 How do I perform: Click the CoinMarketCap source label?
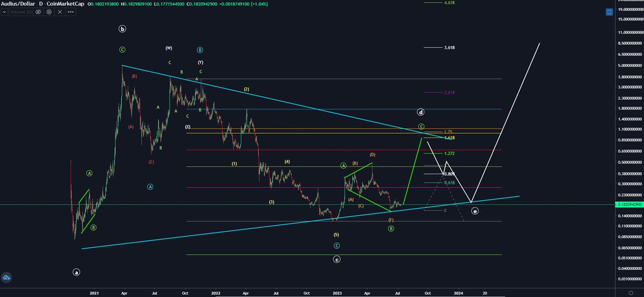point(65,4)
